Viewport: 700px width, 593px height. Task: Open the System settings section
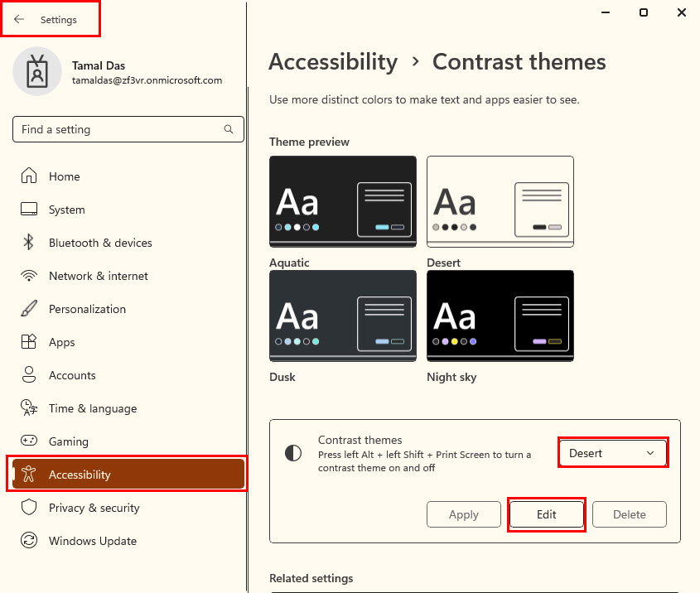[128, 210]
